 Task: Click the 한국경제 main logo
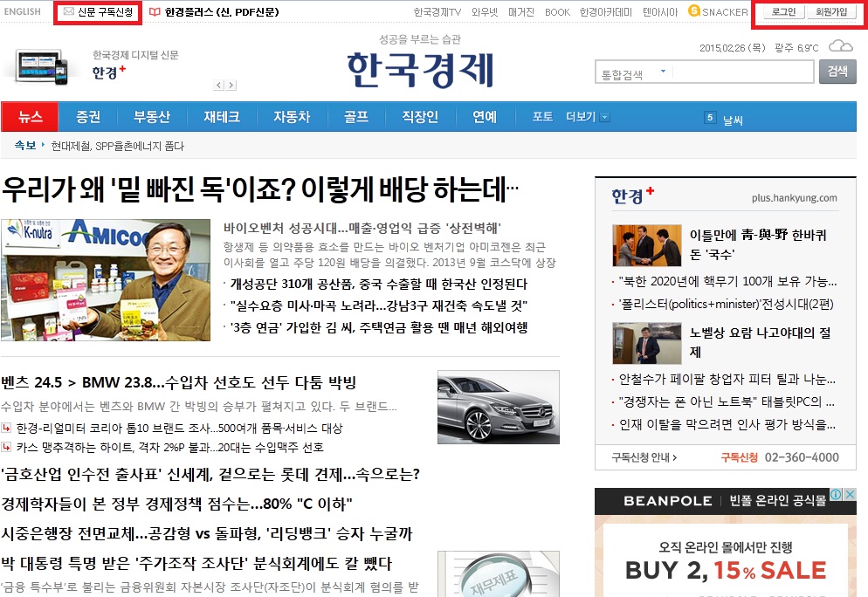coord(420,70)
